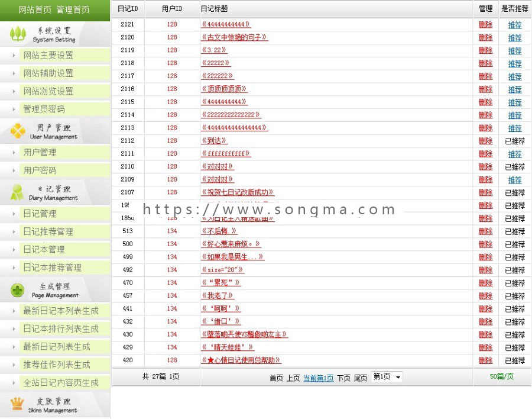Open diary titled 《不后悔 》
Viewport: 532px width, 419px height.
[219, 231]
